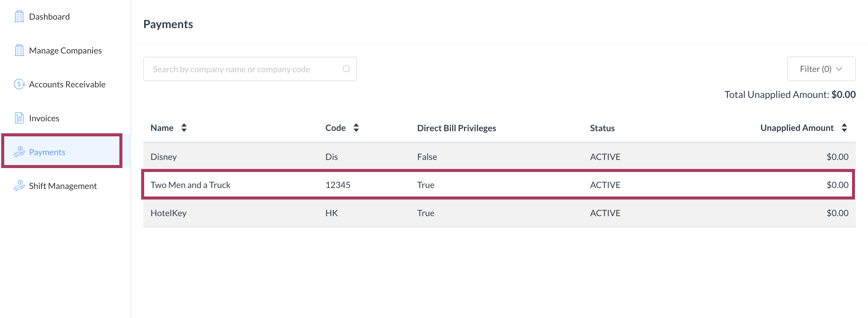Select the Disney company row

coord(164,157)
